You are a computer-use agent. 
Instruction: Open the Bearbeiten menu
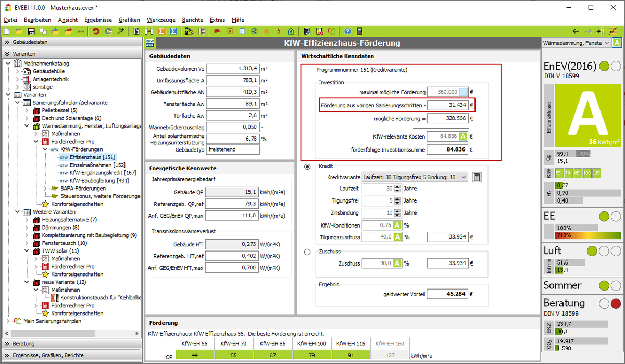37,20
